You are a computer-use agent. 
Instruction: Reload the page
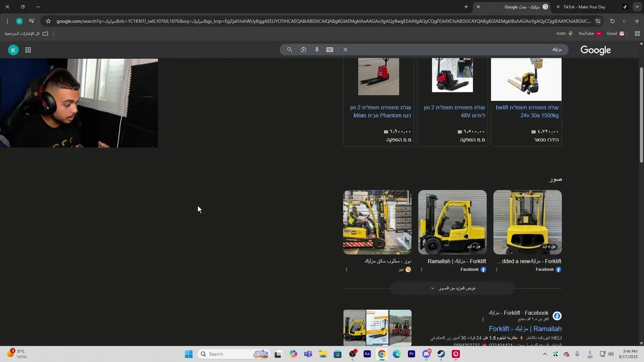[612, 21]
